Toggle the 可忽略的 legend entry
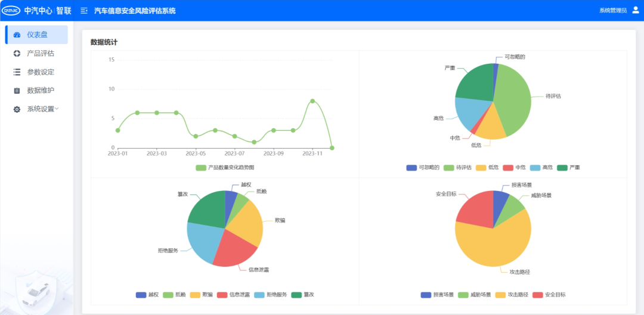The width and height of the screenshot is (644, 315). pos(423,168)
